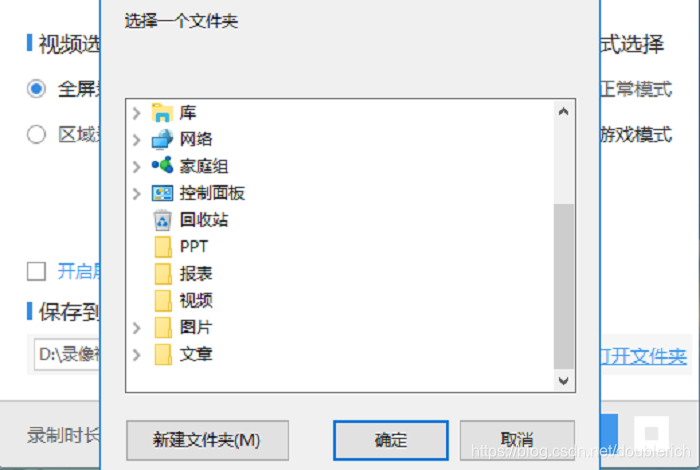Expand the 控制面板 tree node

tap(137, 194)
